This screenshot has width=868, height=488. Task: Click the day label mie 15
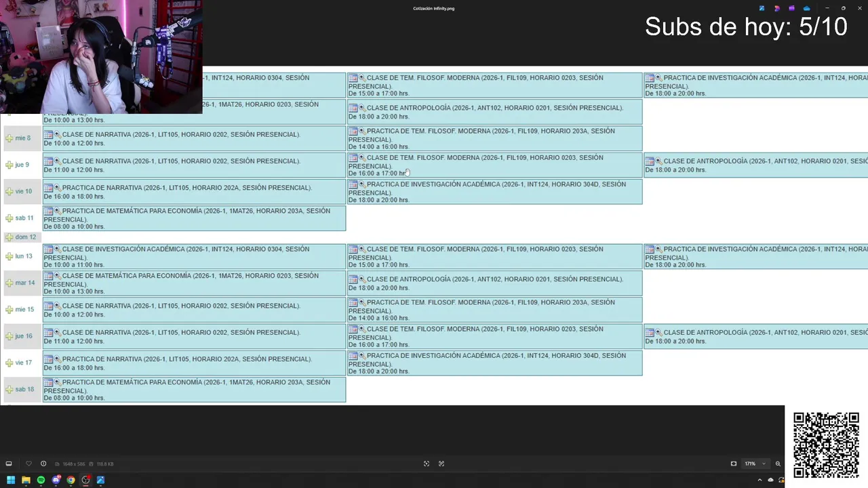tap(24, 310)
